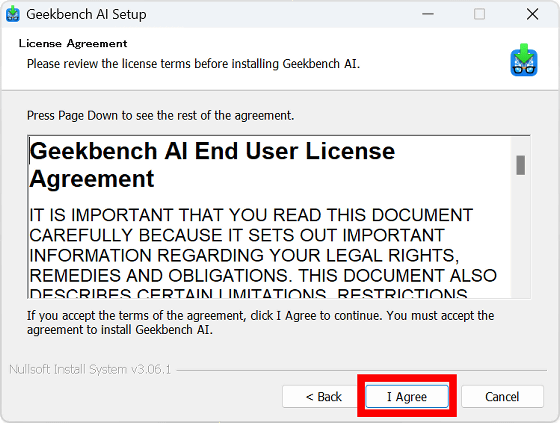Click the Geekbench AI Setup title text

click(86, 14)
